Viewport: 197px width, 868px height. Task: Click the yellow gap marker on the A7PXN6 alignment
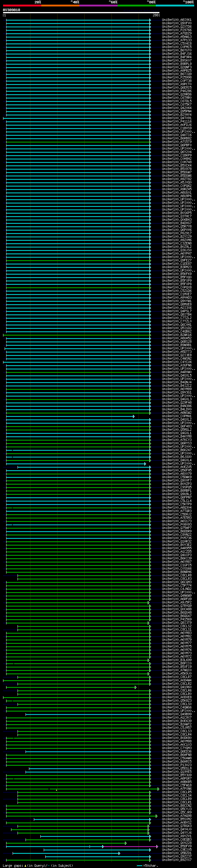56,790
